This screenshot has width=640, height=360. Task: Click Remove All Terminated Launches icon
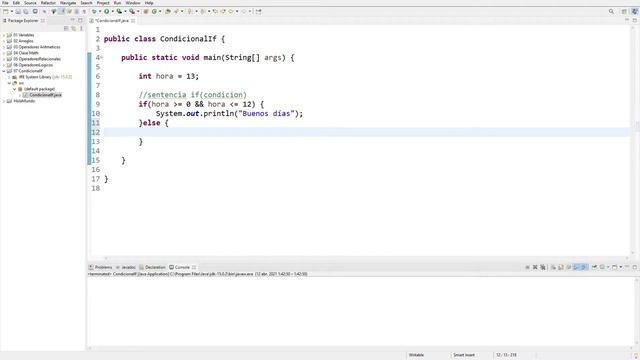pyautogui.click(x=543, y=267)
